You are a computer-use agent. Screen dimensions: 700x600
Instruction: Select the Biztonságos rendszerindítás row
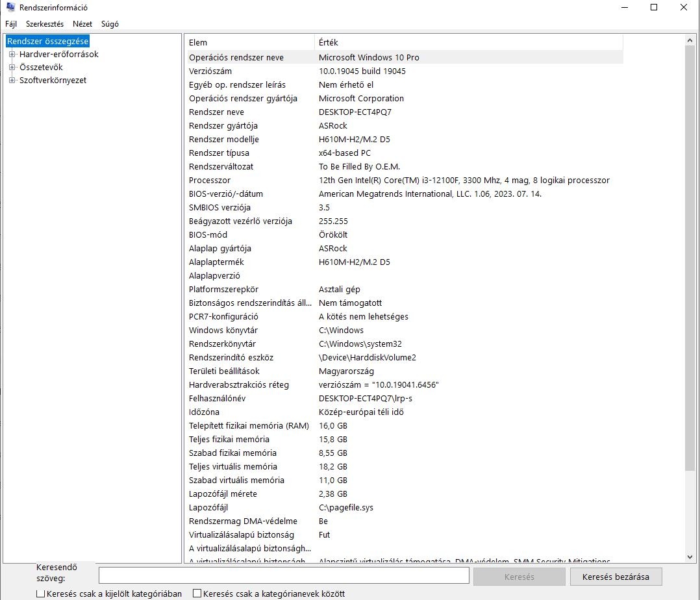pyautogui.click(x=404, y=303)
